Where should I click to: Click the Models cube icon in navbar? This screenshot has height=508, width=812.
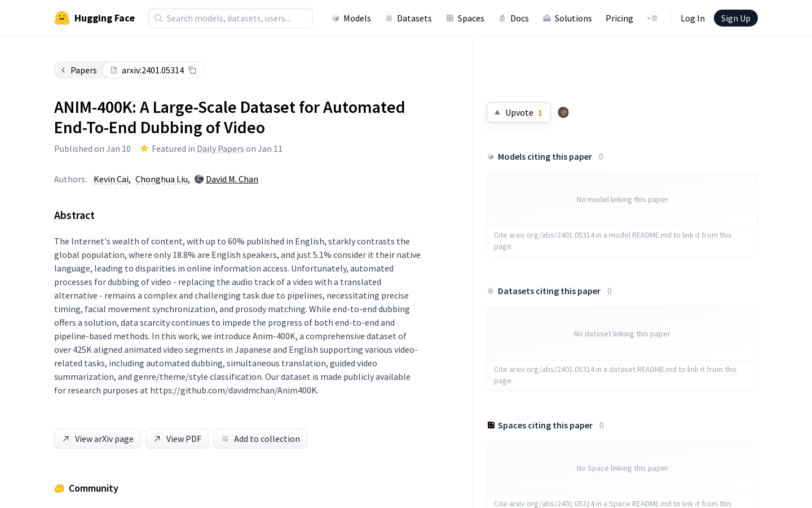(x=336, y=18)
